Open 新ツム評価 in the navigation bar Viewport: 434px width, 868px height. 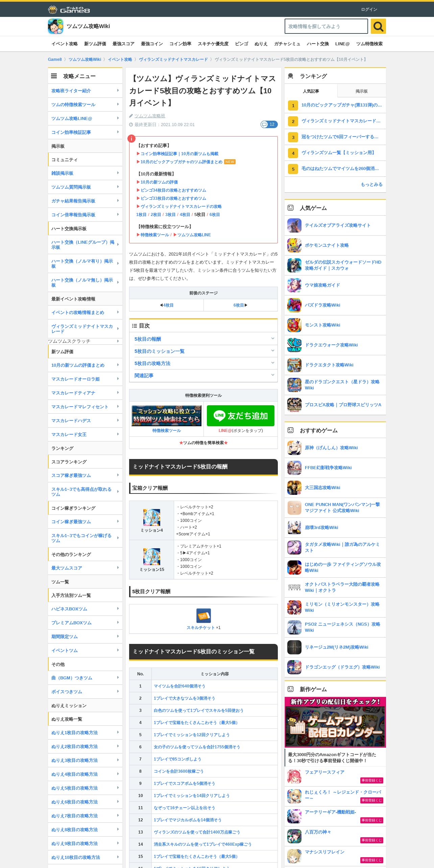95,44
